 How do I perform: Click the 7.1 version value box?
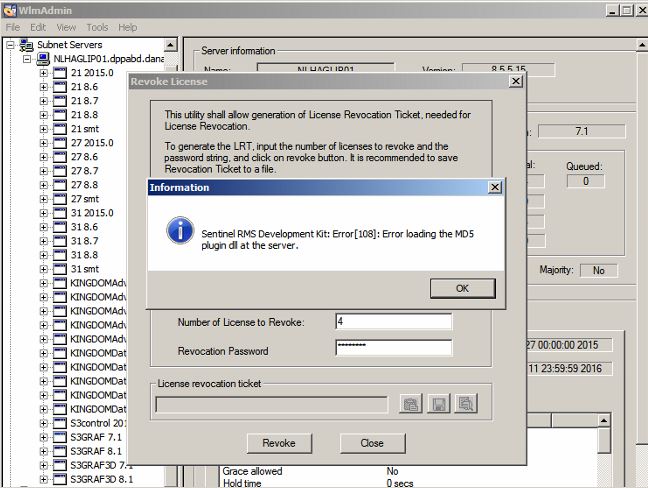(x=581, y=131)
